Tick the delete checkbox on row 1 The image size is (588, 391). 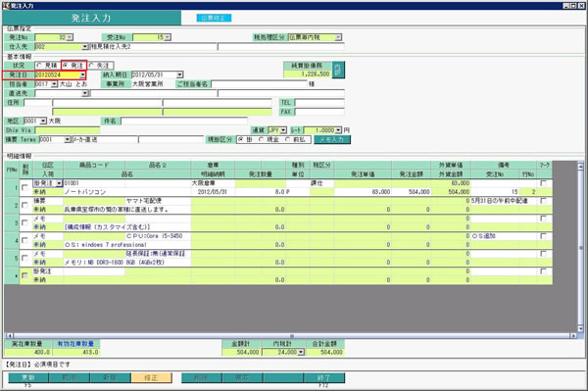[24, 187]
